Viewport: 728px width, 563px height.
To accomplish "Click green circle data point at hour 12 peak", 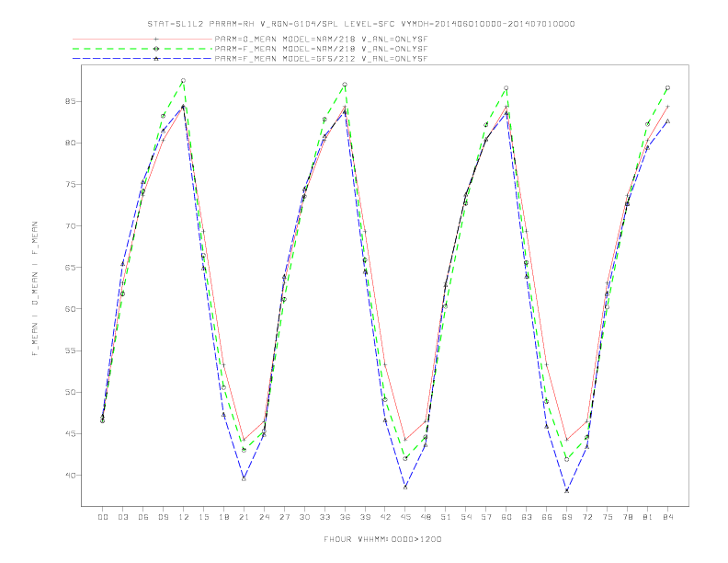I will pyautogui.click(x=184, y=81).
